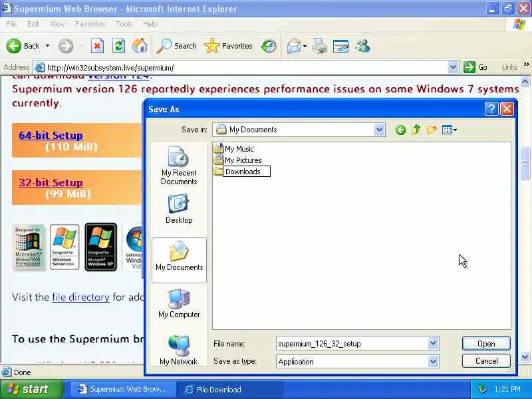Follow the file directory link
Screen dimensions: 532x399
80,297
